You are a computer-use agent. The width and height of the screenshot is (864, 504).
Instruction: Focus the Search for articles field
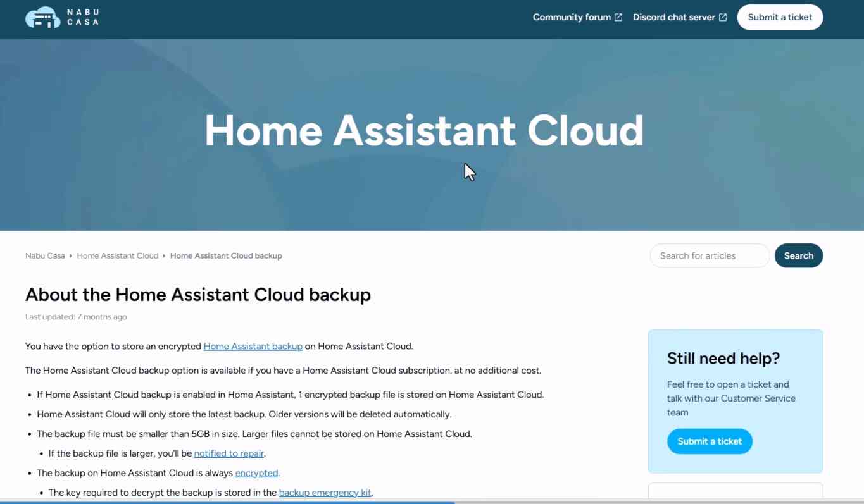pyautogui.click(x=709, y=256)
